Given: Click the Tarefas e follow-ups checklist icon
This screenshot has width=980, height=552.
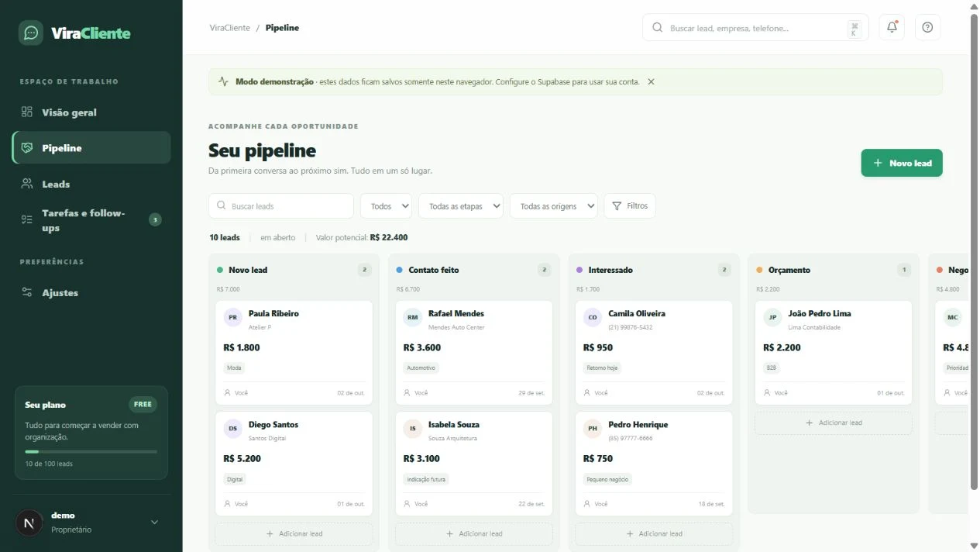Looking at the screenshot, I should tap(27, 220).
